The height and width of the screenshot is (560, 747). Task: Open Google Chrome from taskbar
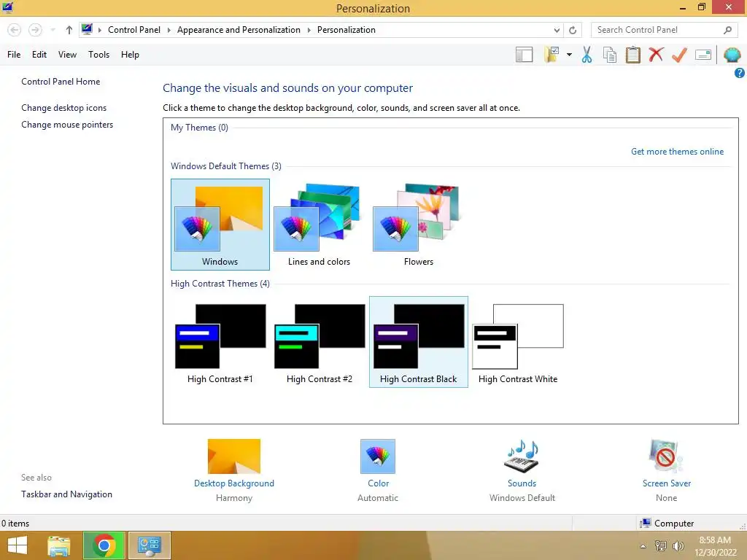pyautogui.click(x=104, y=545)
